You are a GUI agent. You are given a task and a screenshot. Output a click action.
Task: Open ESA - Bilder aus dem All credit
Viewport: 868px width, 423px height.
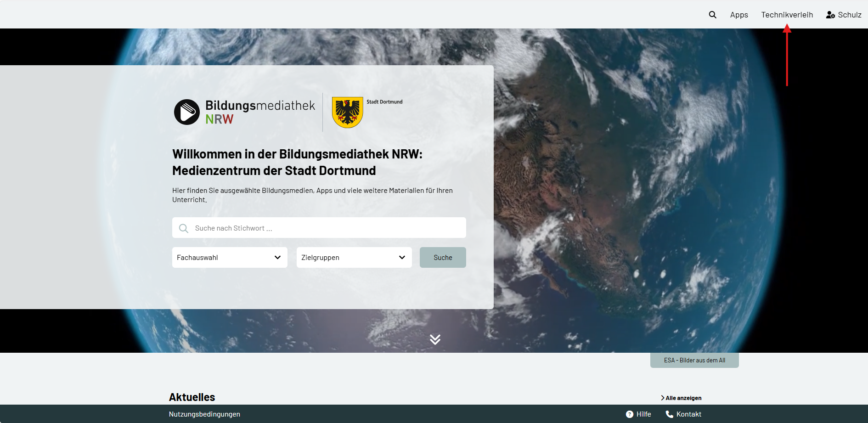694,360
